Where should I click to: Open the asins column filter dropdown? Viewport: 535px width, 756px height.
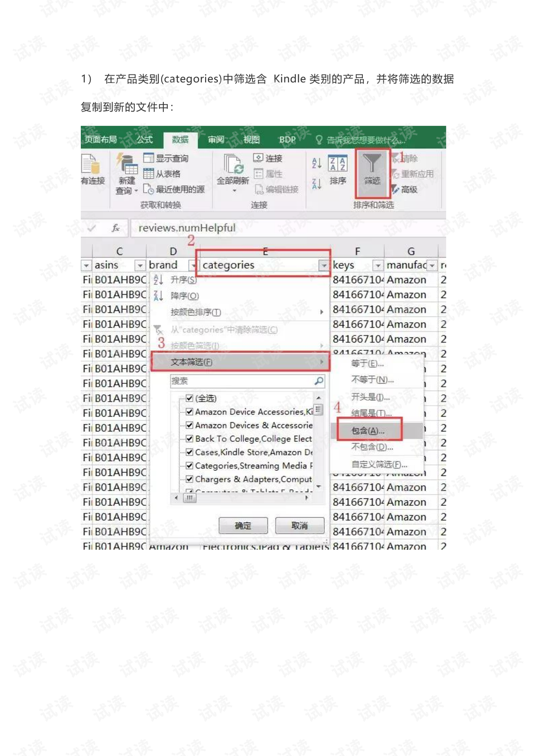point(140,266)
